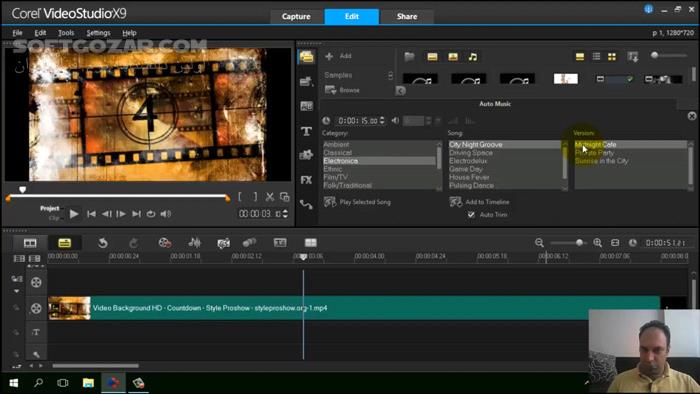700x394 pixels.
Task: Split the clip with scissors icon
Action: click(x=270, y=197)
